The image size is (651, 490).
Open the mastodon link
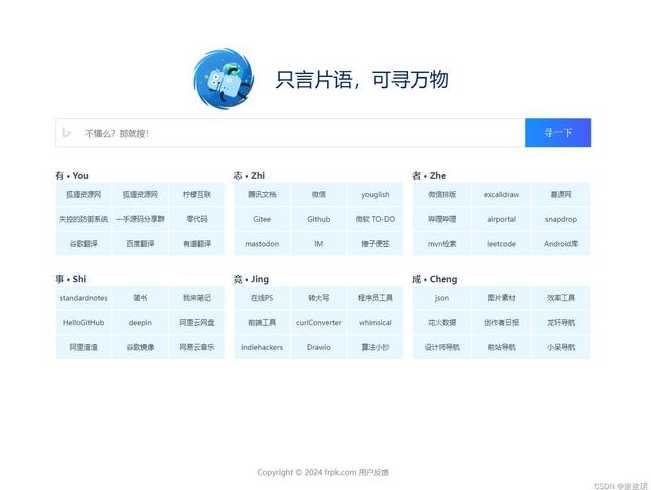click(x=262, y=243)
